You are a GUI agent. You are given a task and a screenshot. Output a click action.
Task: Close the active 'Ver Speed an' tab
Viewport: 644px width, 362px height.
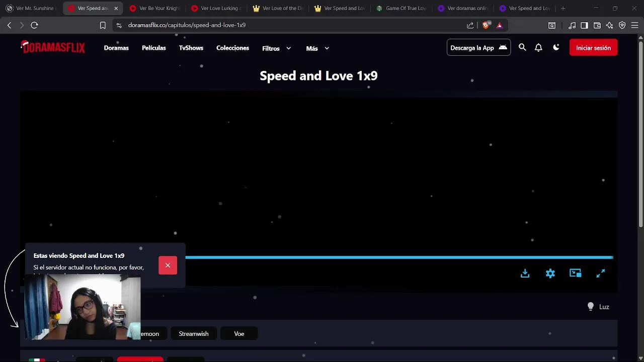point(116,8)
